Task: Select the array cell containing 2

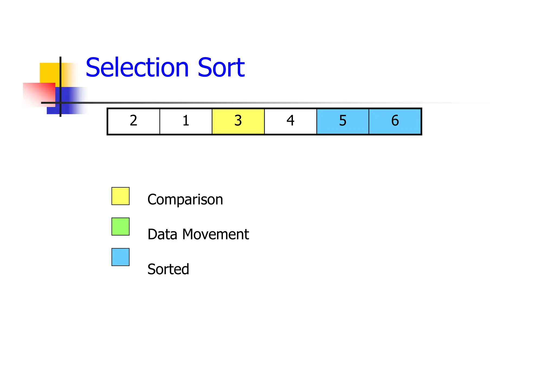Action: tap(134, 121)
